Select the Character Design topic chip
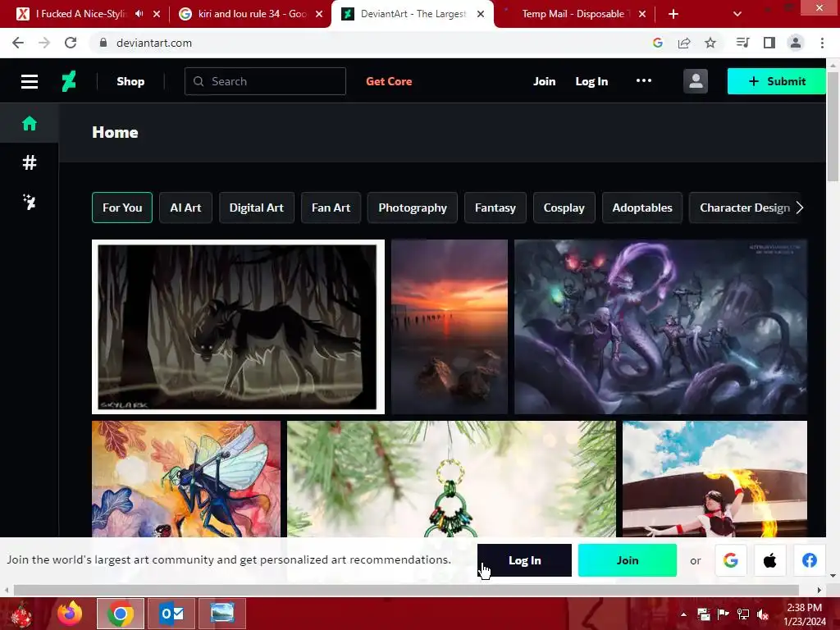 pos(745,208)
